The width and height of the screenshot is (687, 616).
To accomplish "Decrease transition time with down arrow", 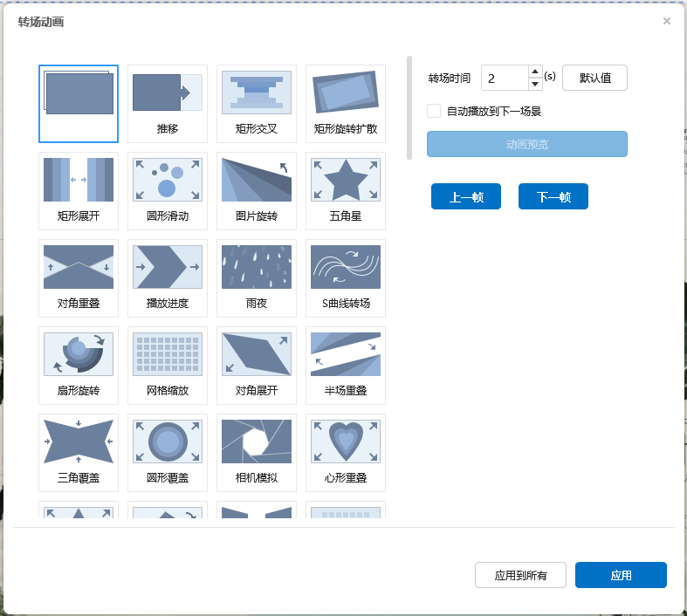I will (x=535, y=84).
